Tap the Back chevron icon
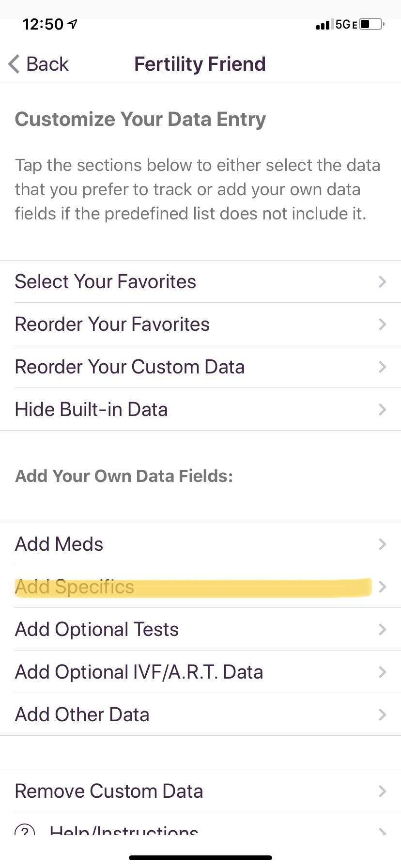This screenshot has height=868, width=401. click(14, 64)
